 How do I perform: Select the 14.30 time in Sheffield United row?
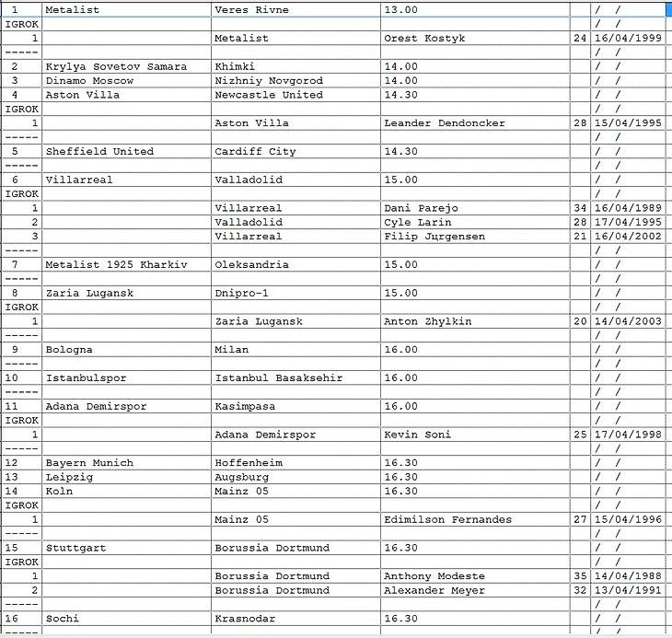tap(475, 151)
